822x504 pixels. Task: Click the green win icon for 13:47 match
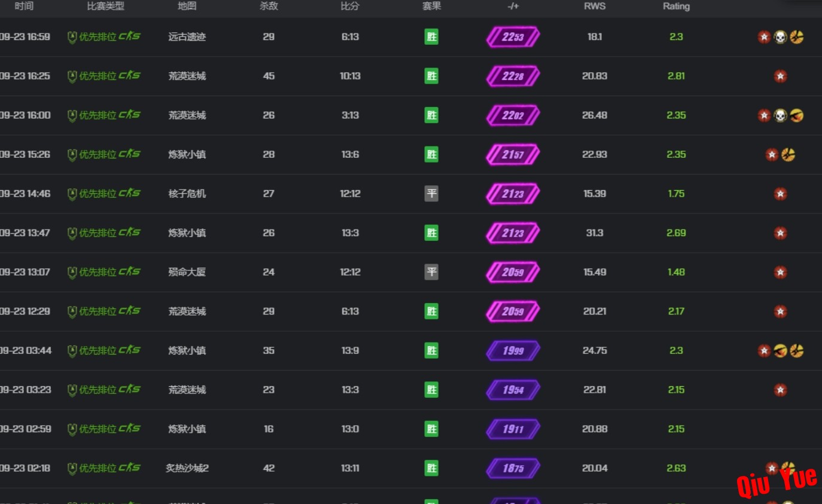pos(431,233)
